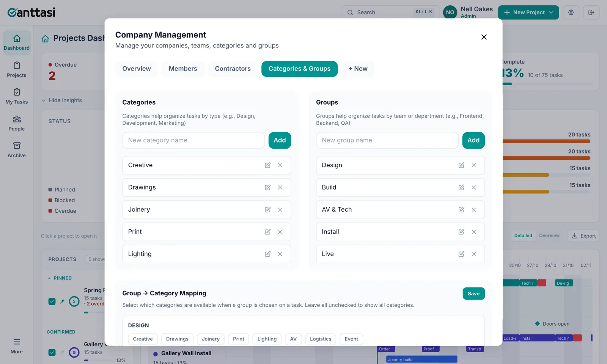Open Nell Oakes user profile
The width and height of the screenshot is (607, 364).
click(x=468, y=12)
